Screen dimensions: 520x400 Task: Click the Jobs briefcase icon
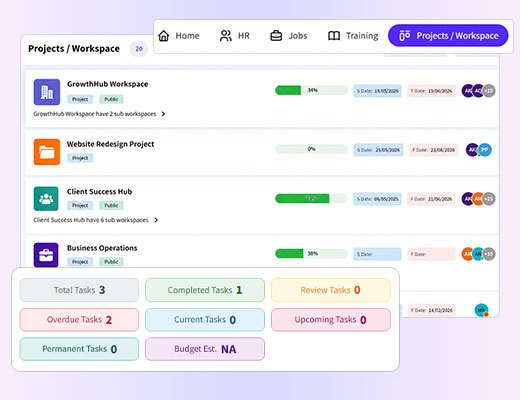[x=276, y=36]
